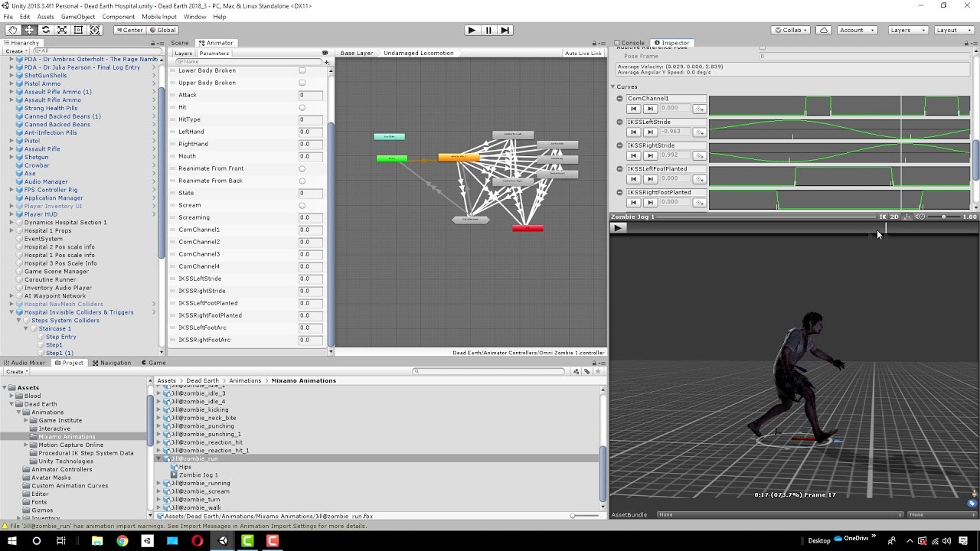Select the Hand tool in toolbar
980x551 pixels.
(13, 30)
